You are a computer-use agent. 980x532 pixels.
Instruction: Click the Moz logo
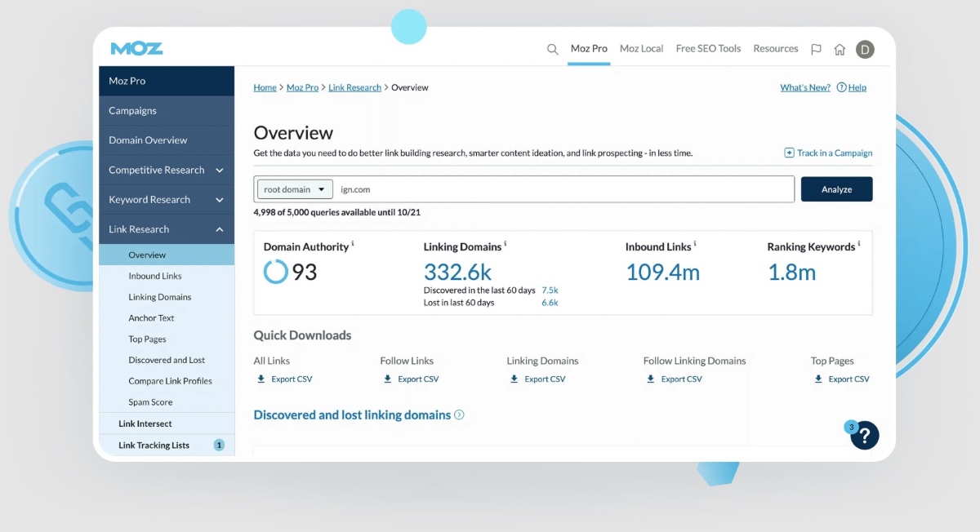[x=136, y=48]
